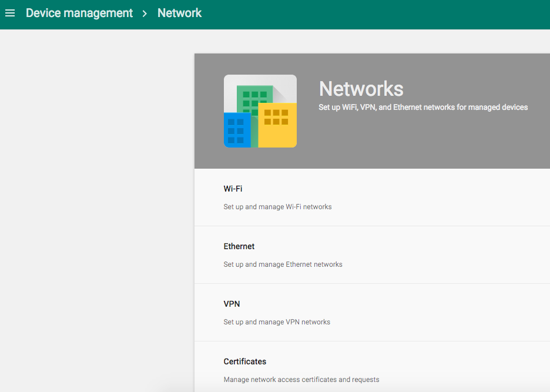Open the Wi-Fi settings section
The image size is (550, 392).
(x=372, y=197)
